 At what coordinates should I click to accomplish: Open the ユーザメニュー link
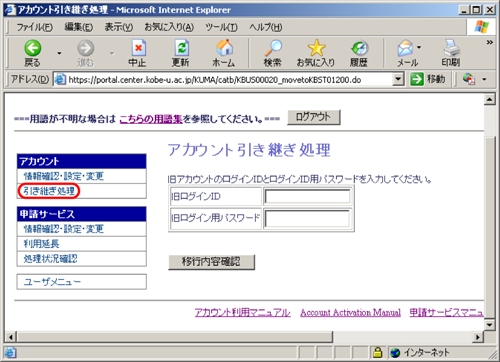pyautogui.click(x=52, y=282)
